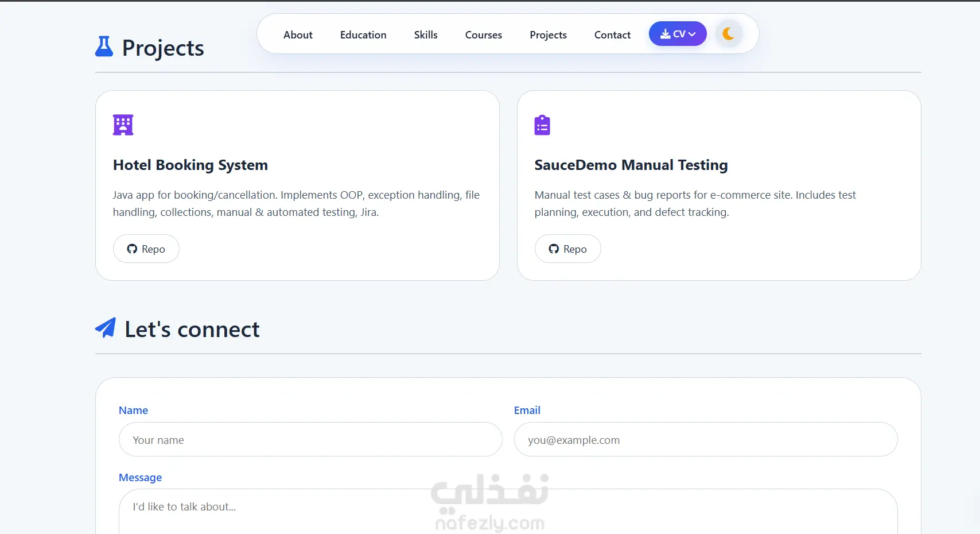Go to the About section
The width and height of the screenshot is (980, 534).
298,35
